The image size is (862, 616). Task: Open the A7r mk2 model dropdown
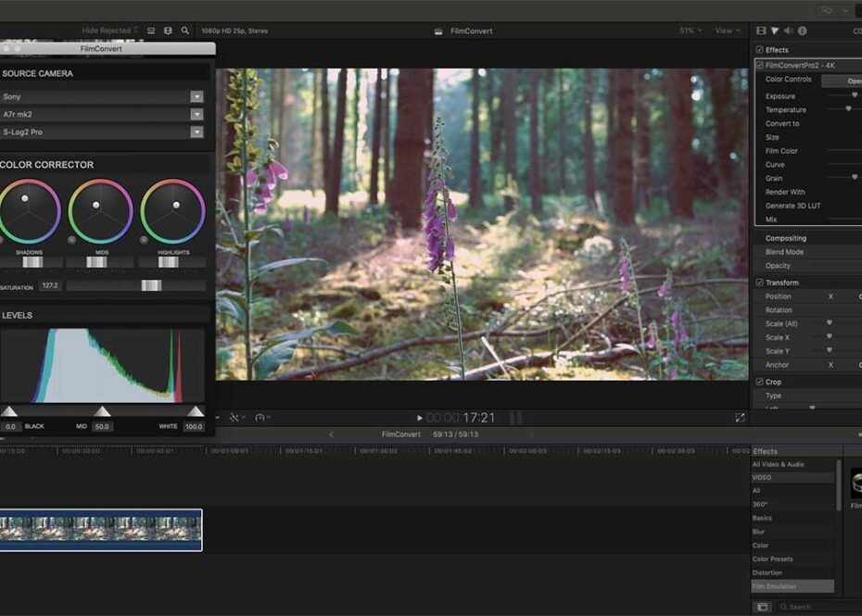click(196, 114)
